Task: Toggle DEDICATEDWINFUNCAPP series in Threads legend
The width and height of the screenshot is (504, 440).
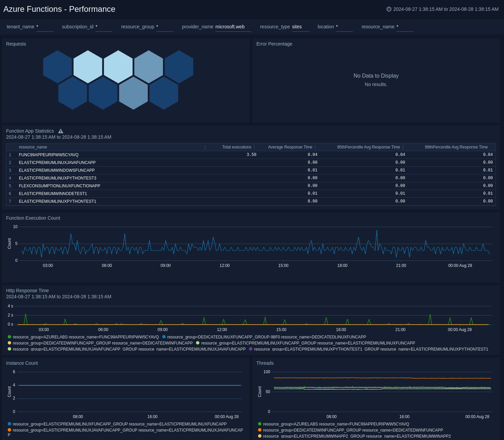Action: (351, 430)
